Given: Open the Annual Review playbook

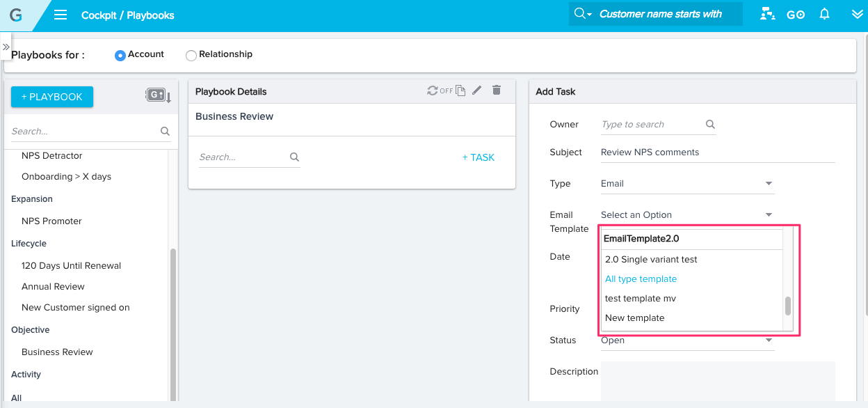Looking at the screenshot, I should coord(54,286).
